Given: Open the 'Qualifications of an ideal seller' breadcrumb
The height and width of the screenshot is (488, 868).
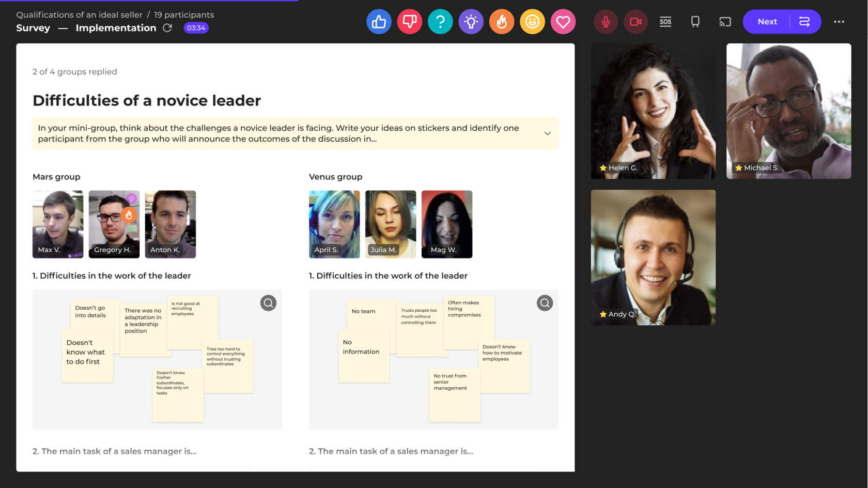Looking at the screenshot, I should coord(79,15).
